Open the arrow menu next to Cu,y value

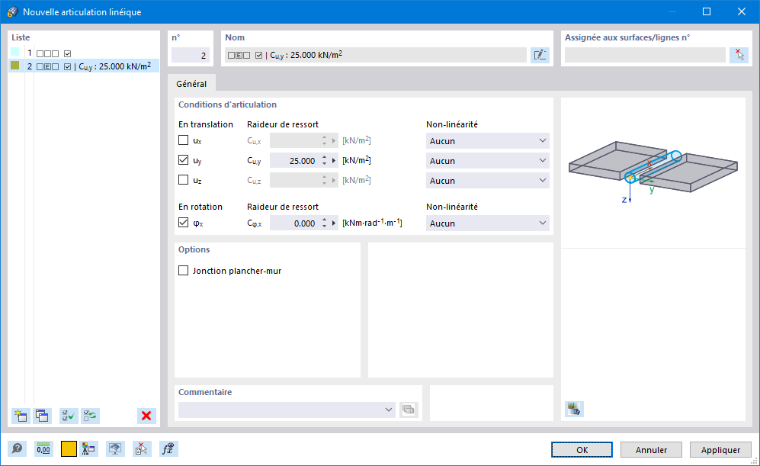click(x=333, y=161)
